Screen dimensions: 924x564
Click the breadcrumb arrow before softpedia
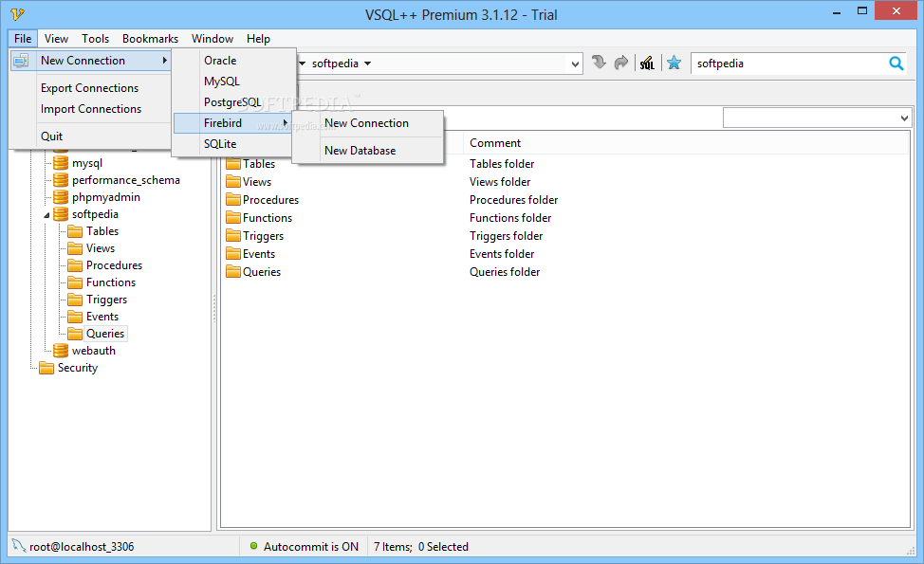303,64
